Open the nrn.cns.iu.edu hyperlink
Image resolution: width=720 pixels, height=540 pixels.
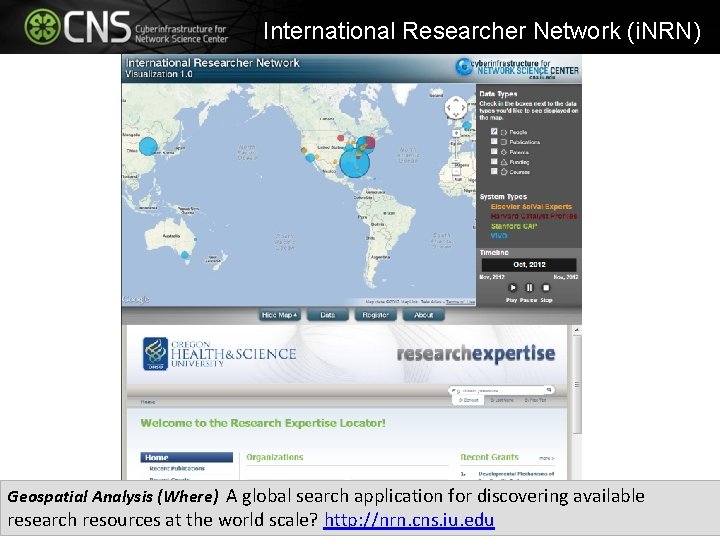pyautogui.click(x=409, y=520)
